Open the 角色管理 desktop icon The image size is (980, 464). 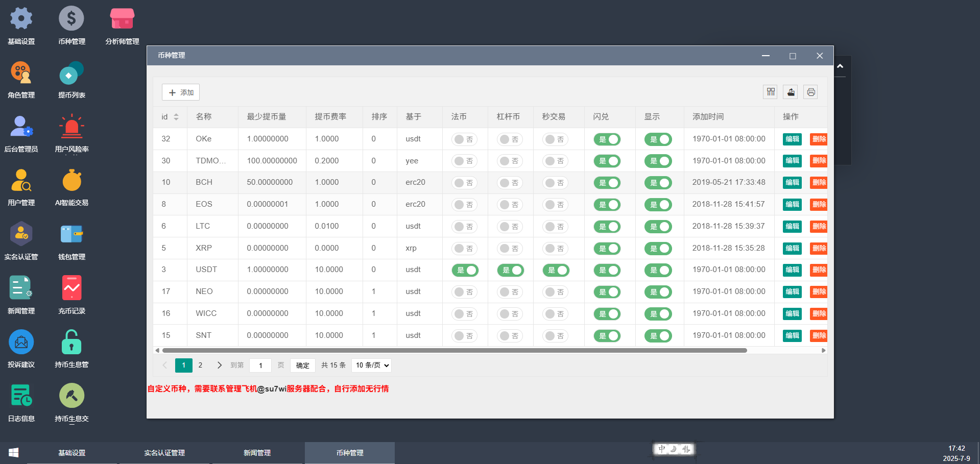click(x=21, y=74)
